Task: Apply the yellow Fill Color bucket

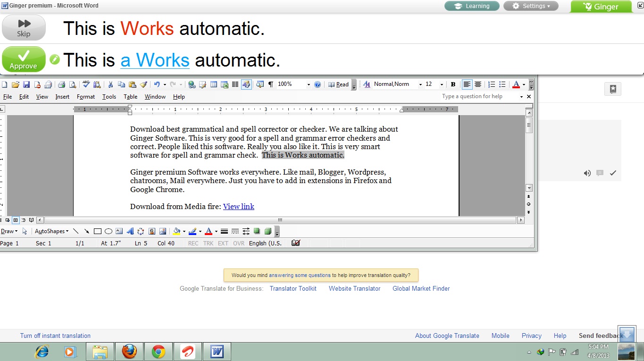Action: tap(177, 231)
